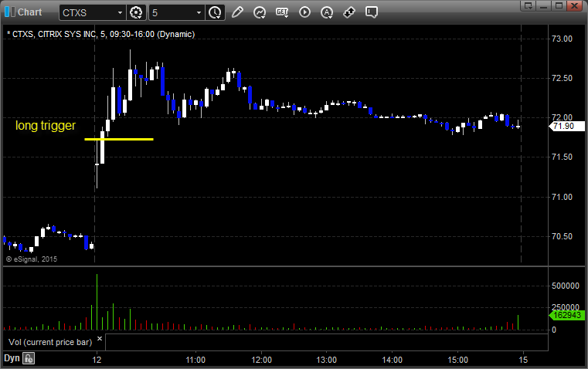Click the 12:00 time axis label
588x369 pixels.
click(x=261, y=360)
